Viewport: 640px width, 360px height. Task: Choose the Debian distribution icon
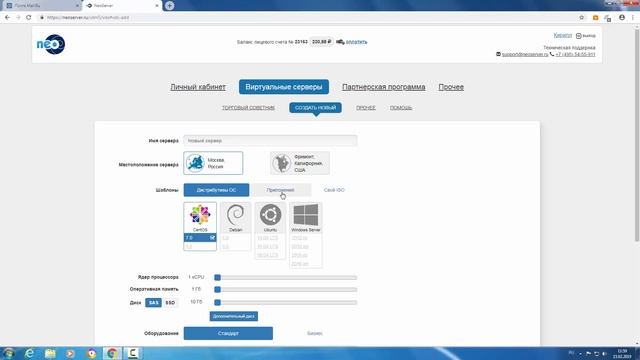(236, 215)
